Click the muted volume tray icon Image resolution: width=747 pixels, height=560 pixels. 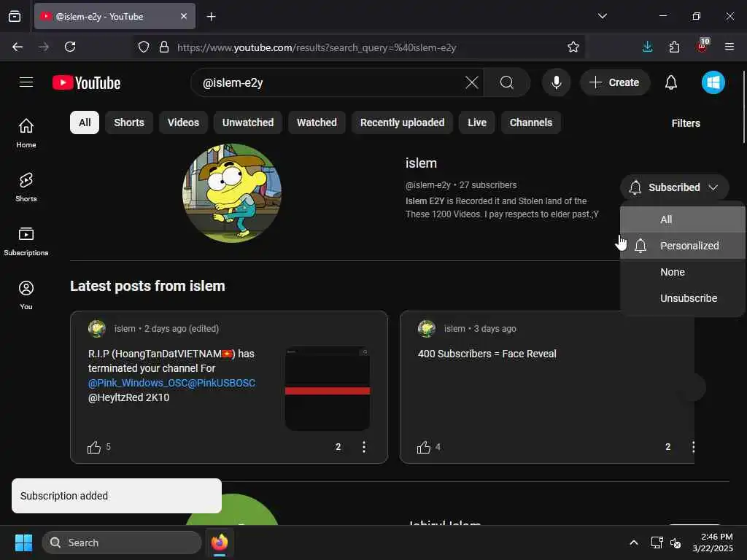676,542
